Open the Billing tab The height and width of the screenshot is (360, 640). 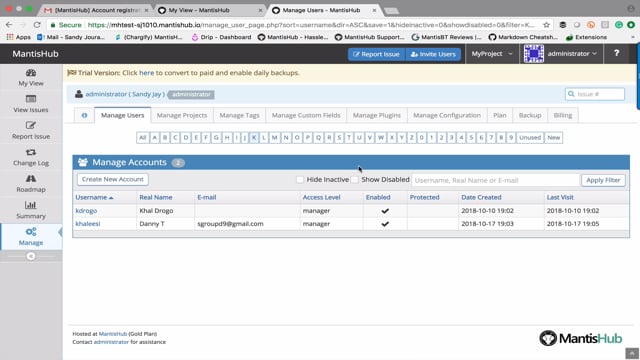coord(563,115)
